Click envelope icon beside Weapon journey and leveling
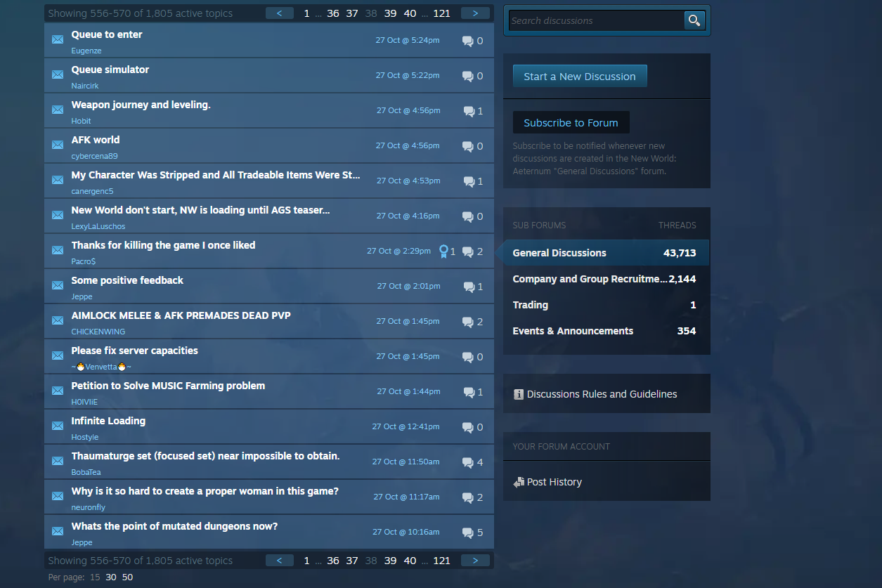 tap(58, 110)
